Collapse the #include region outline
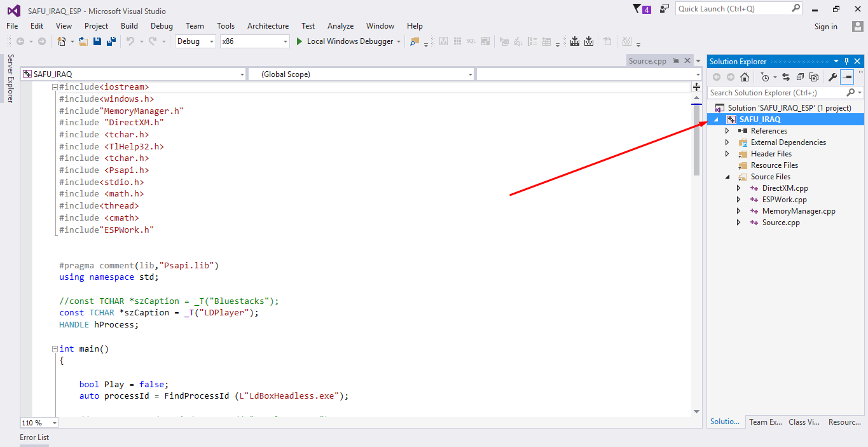868x447 pixels. pyautogui.click(x=55, y=86)
